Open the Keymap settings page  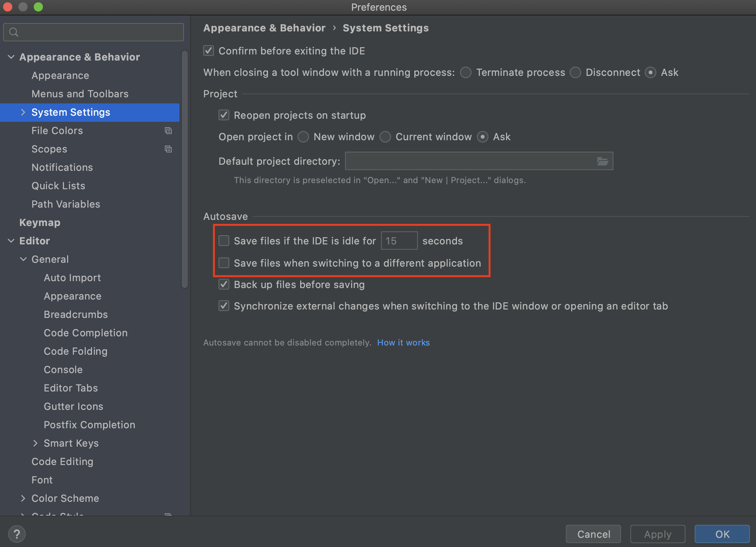[x=40, y=223]
